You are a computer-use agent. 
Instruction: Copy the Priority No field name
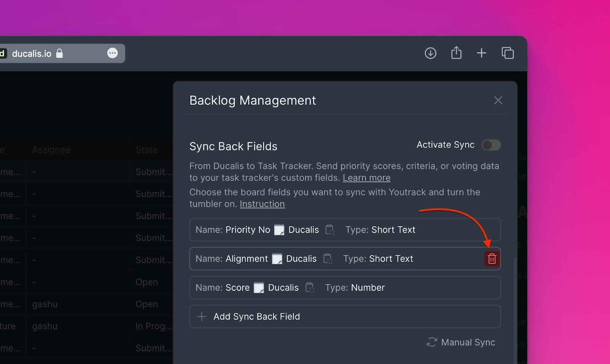(330, 230)
